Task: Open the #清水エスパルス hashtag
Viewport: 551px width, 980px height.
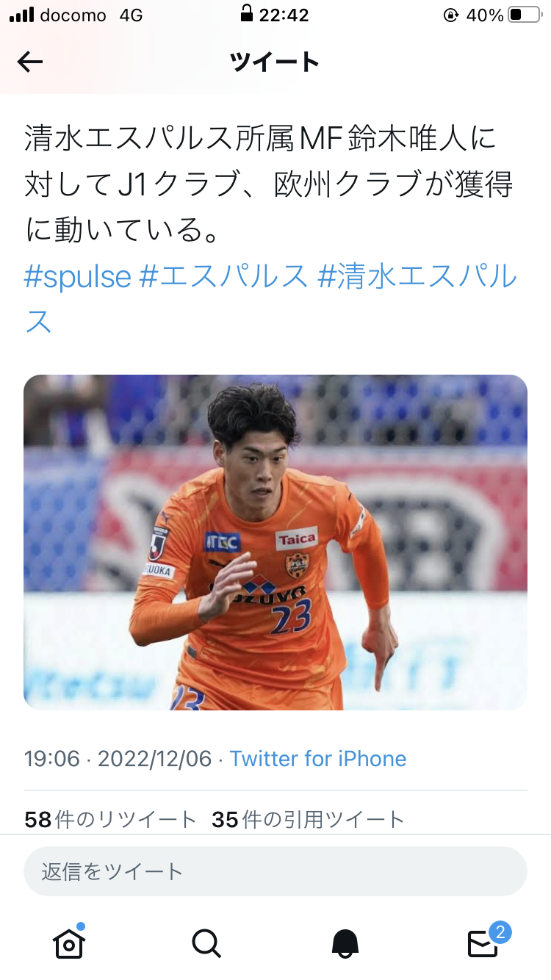Action: coord(271,299)
